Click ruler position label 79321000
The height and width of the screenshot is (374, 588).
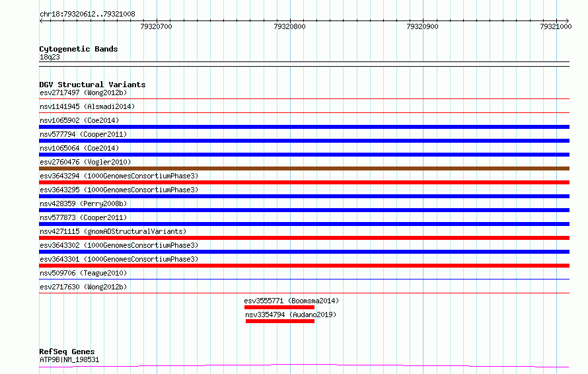pyautogui.click(x=556, y=26)
